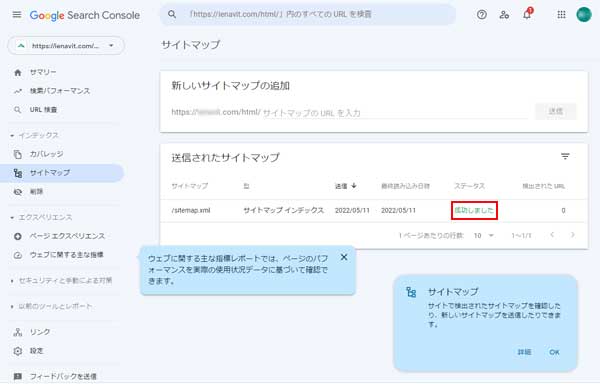
Task: Collapse the エクスペリエンス section
Action: (41, 217)
